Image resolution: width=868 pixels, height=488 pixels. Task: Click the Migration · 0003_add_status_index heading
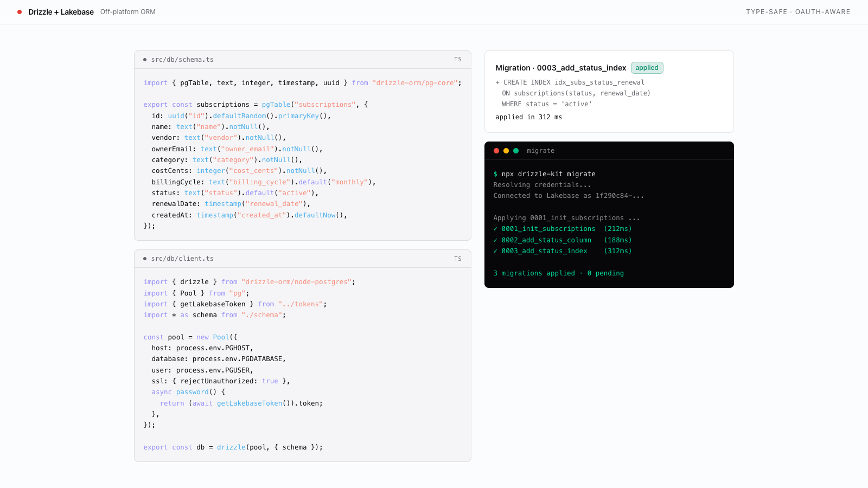tap(561, 68)
